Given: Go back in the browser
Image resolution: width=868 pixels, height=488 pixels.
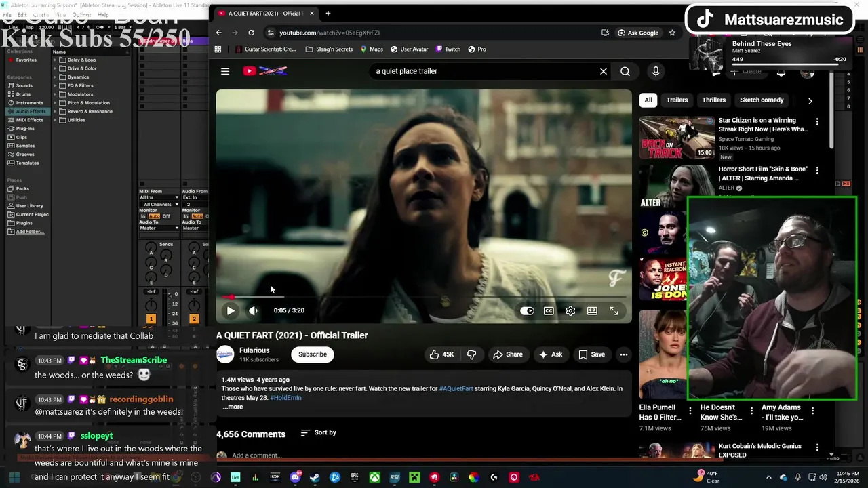Looking at the screenshot, I should point(218,33).
